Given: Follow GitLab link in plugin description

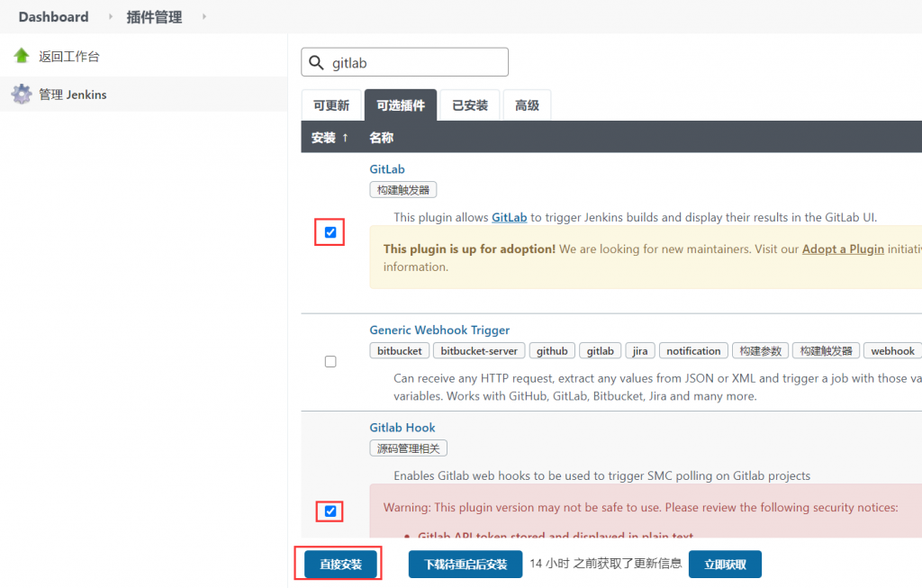Looking at the screenshot, I should click(510, 218).
